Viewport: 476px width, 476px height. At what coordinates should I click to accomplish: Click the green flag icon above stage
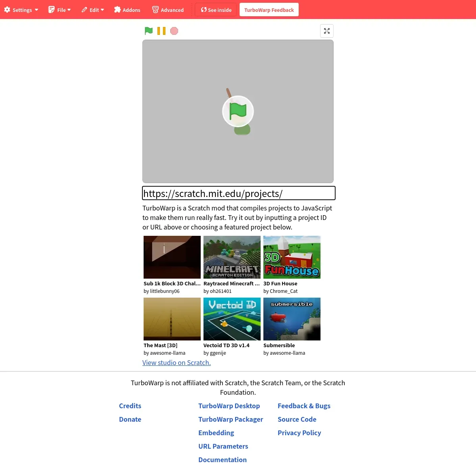pos(149,31)
